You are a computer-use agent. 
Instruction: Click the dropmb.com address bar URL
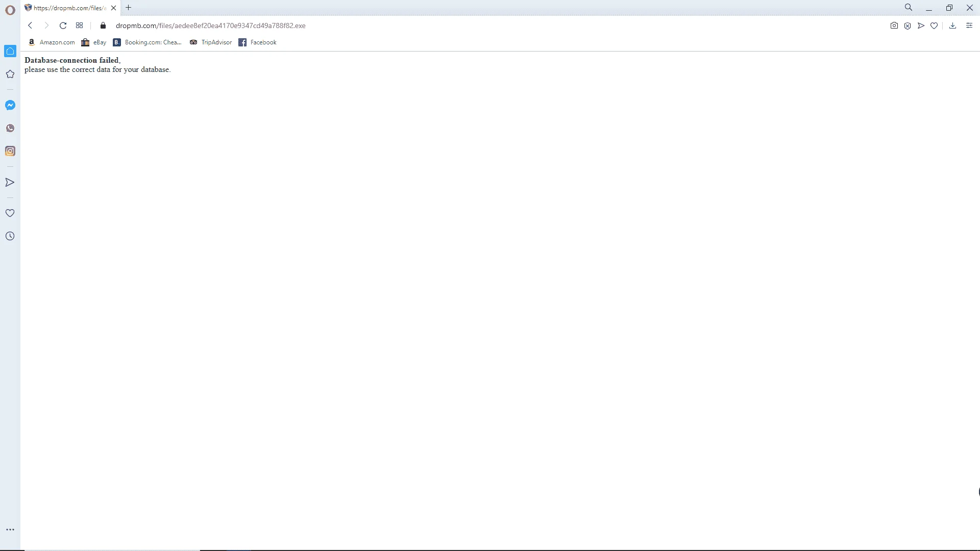(x=210, y=26)
